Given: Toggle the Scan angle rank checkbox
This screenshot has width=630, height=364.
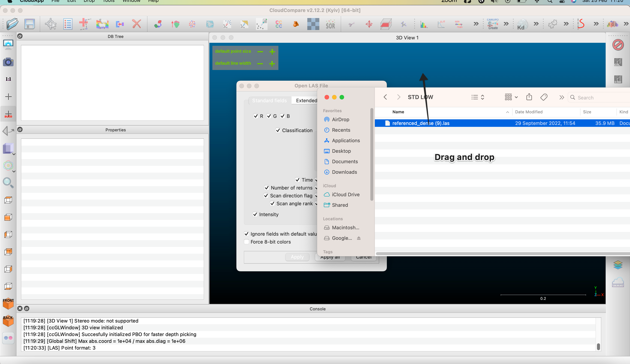Looking at the screenshot, I should coord(272,204).
